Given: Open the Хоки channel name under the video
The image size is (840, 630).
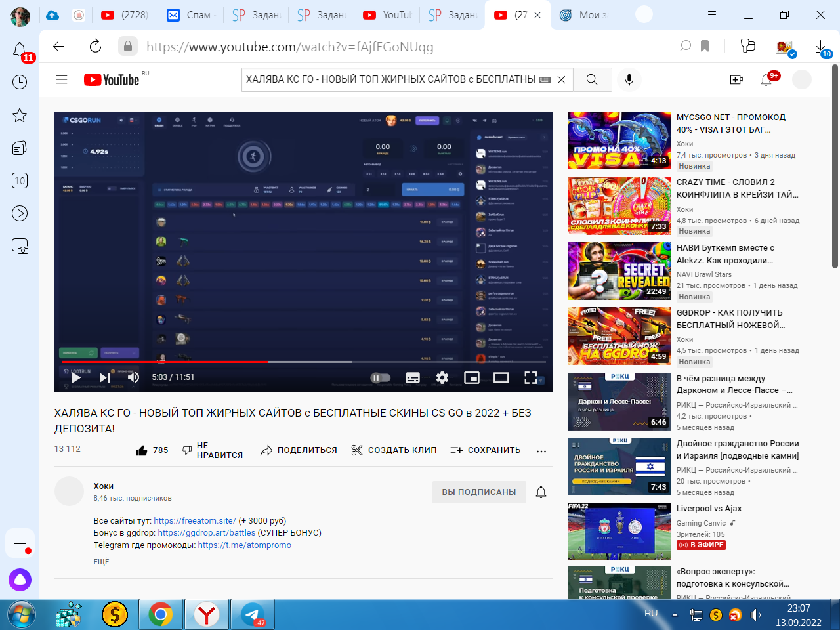Looking at the screenshot, I should coord(104,486).
